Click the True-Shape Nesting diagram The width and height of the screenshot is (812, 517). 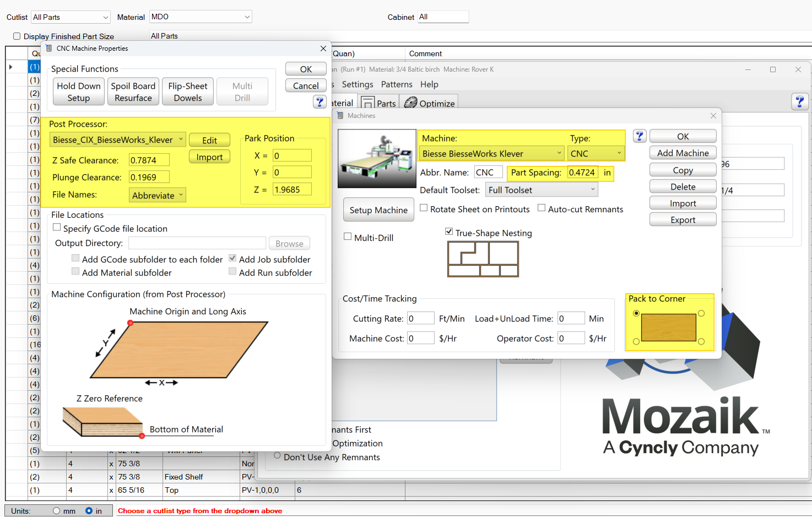pyautogui.click(x=483, y=259)
